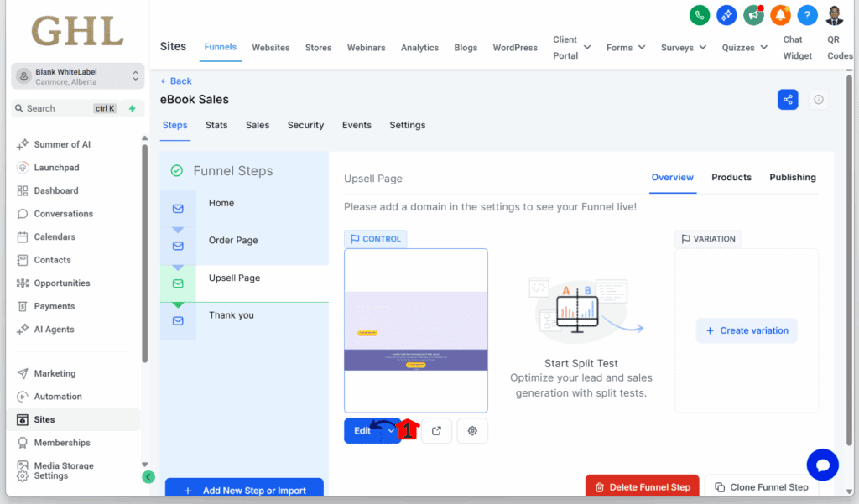This screenshot has width=859, height=504.
Task: Open the blue chat support bubble
Action: point(822,465)
